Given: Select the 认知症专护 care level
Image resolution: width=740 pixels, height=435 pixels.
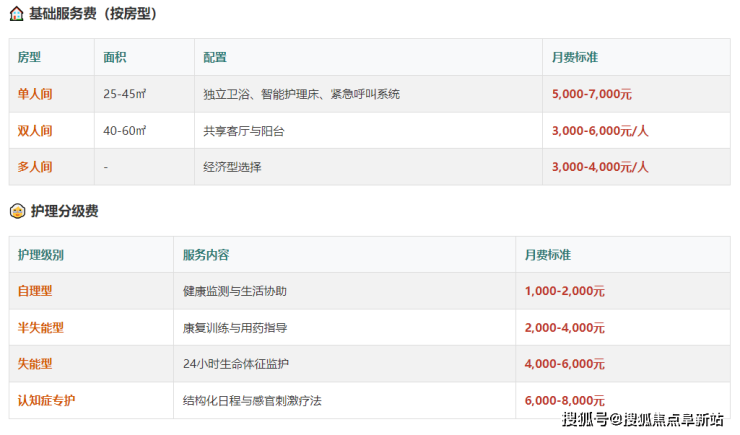Looking at the screenshot, I should pyautogui.click(x=46, y=401).
